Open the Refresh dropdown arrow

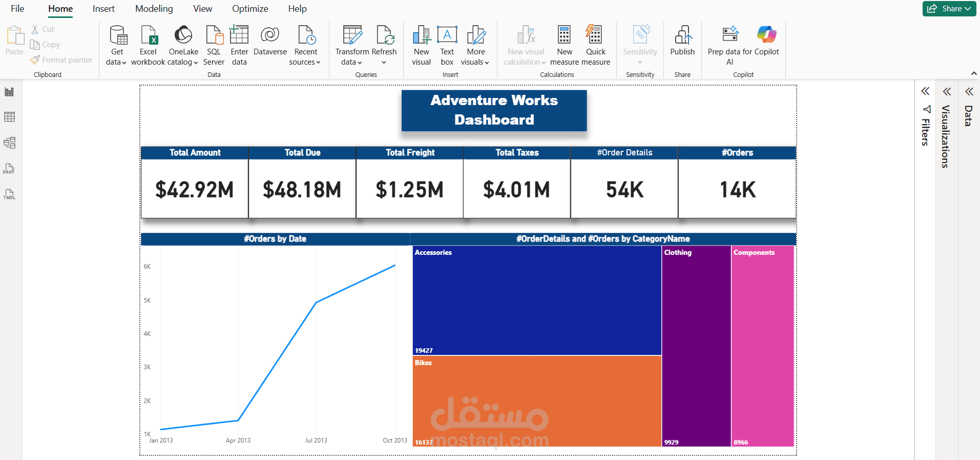(x=384, y=63)
